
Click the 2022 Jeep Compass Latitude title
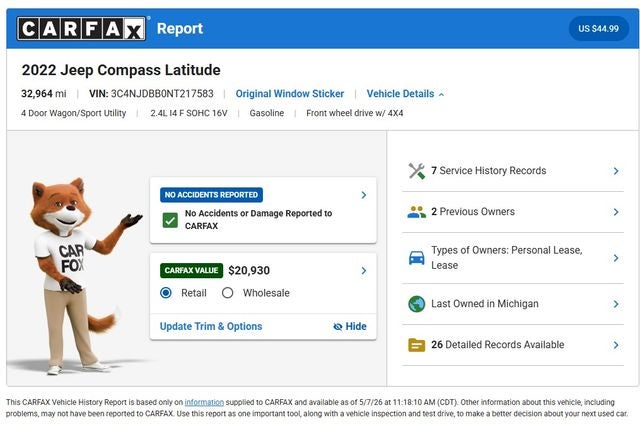(x=121, y=70)
